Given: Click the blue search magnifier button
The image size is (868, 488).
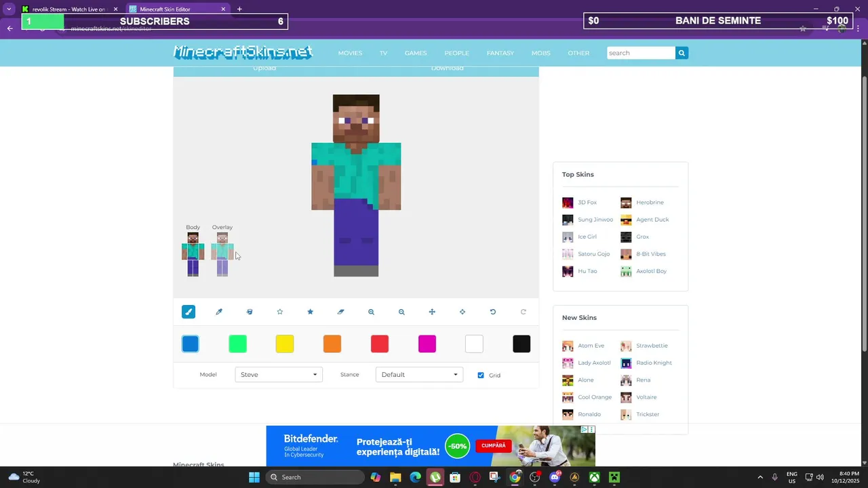Looking at the screenshot, I should pyautogui.click(x=682, y=53).
